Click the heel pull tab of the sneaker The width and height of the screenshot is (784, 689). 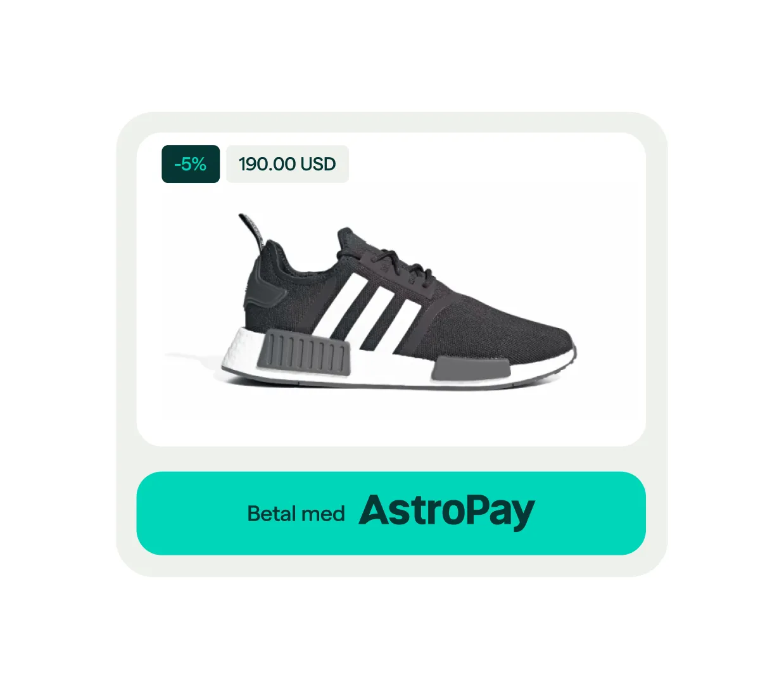[x=252, y=231]
